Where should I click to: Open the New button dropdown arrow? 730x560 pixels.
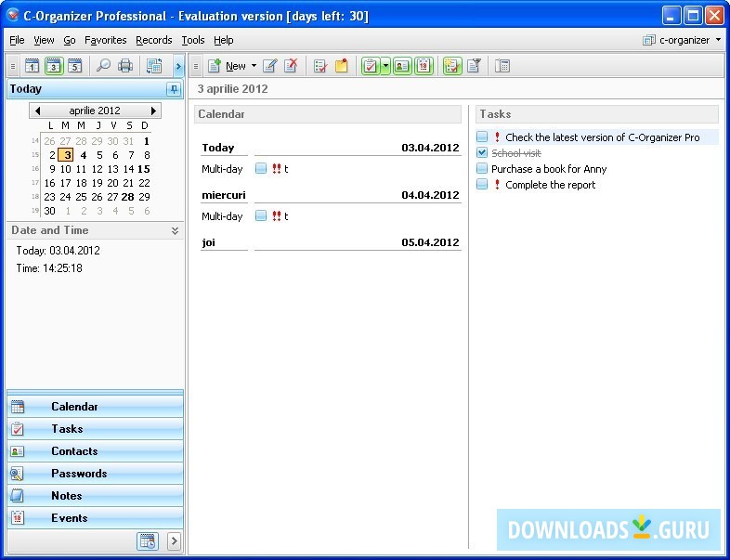(x=254, y=66)
